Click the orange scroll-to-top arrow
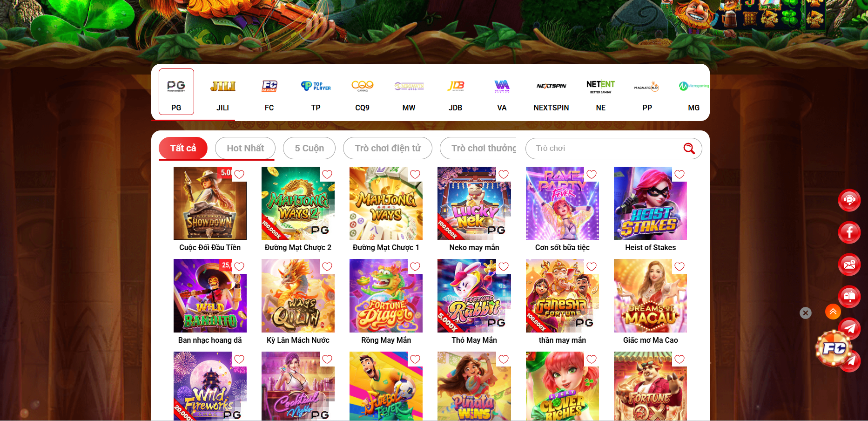 tap(833, 312)
